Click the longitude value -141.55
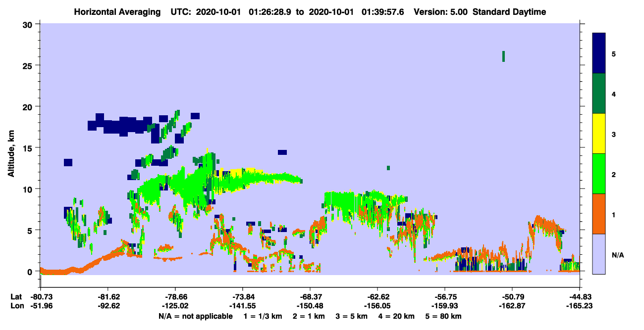Image resolution: width=644 pixels, height=330 pixels. [x=242, y=306]
